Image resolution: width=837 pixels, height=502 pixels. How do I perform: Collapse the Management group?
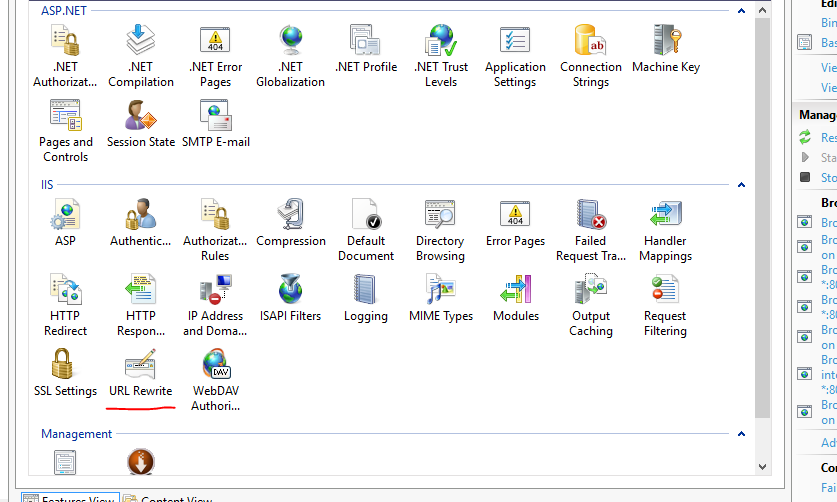(741, 434)
